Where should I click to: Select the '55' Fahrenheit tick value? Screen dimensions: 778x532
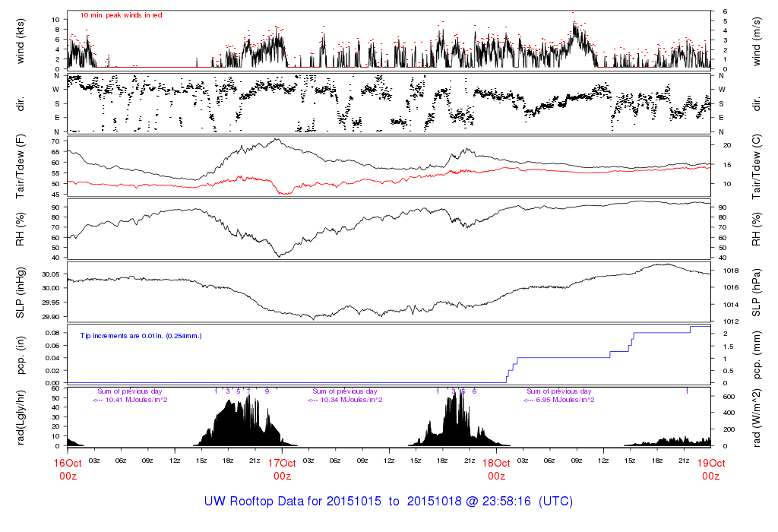coord(55,173)
